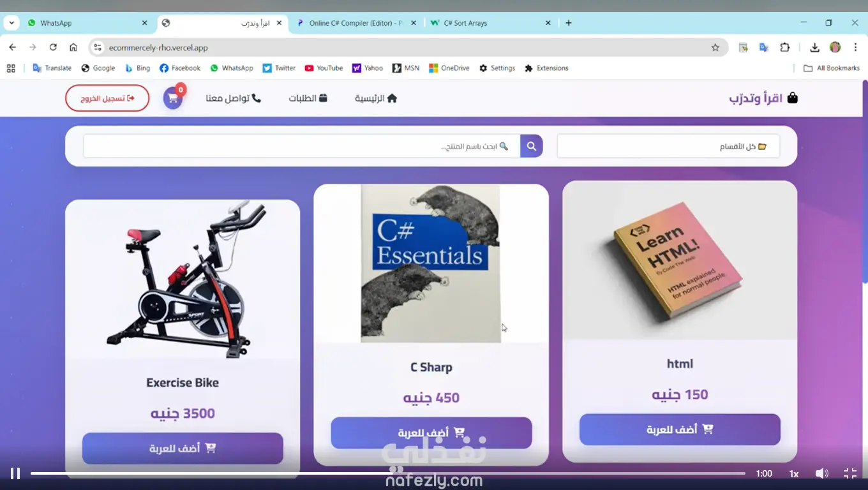Add Exercise Bike to cart
Viewport: 868px width, 490px height.
coord(183,449)
